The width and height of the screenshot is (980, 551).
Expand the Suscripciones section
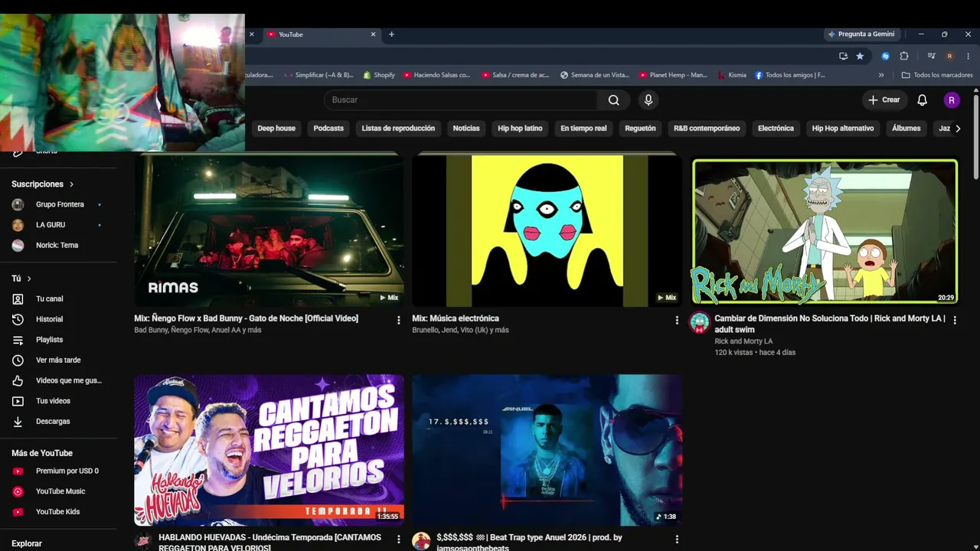pos(43,184)
